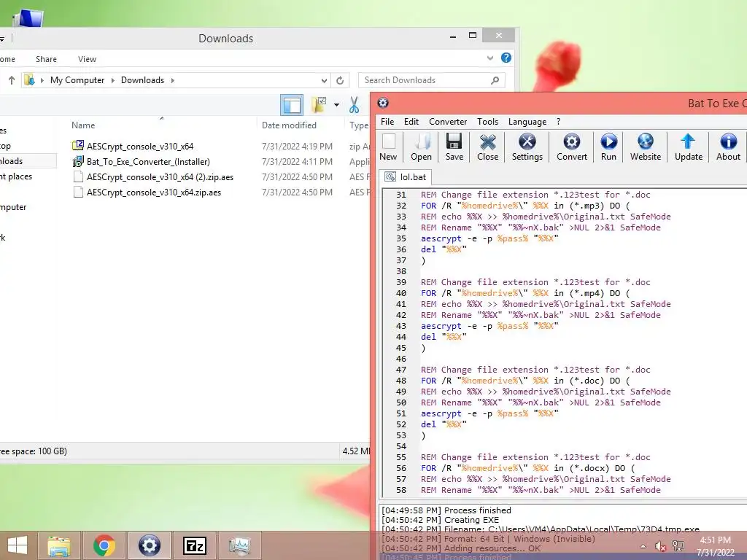The image size is (747, 560).
Task: Click code line 35 aescrypt command
Action: coord(489,238)
